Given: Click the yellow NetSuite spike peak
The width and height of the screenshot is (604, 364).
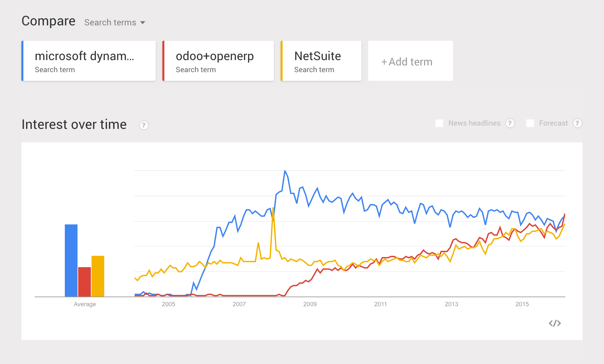Looking at the screenshot, I should click(273, 208).
